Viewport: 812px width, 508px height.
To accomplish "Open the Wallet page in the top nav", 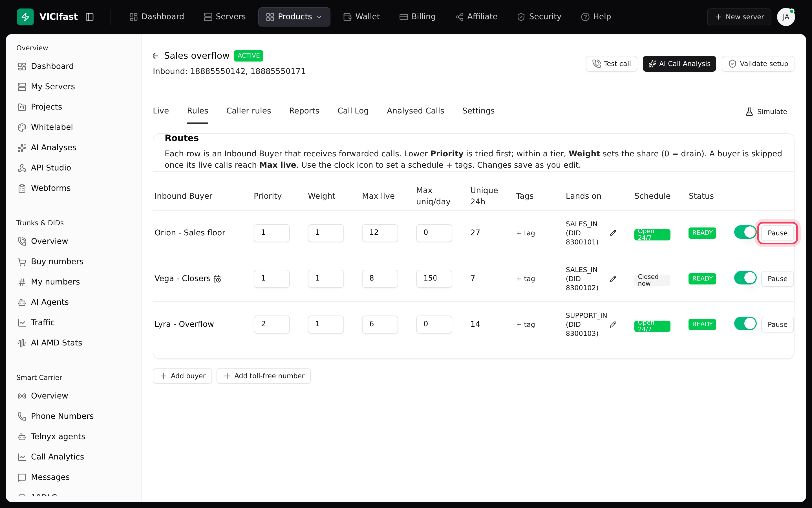I will [361, 17].
